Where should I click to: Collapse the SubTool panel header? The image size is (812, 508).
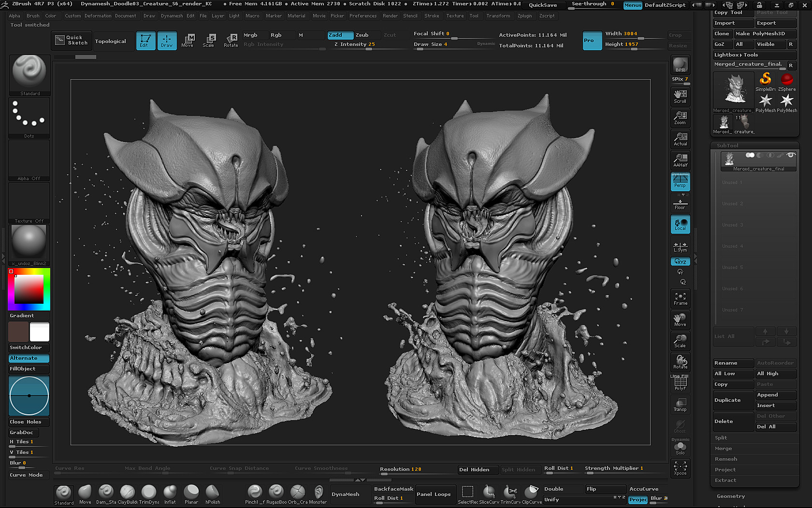[x=727, y=145]
